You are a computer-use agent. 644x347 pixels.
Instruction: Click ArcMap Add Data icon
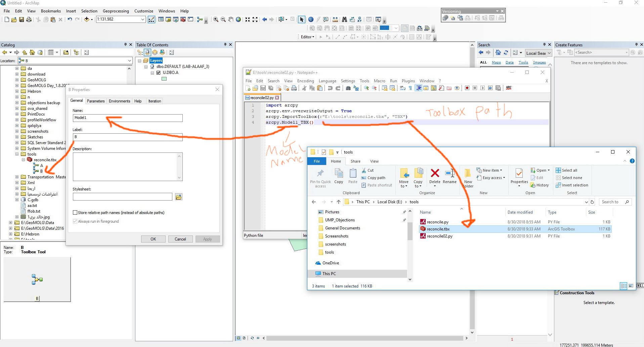pos(87,19)
